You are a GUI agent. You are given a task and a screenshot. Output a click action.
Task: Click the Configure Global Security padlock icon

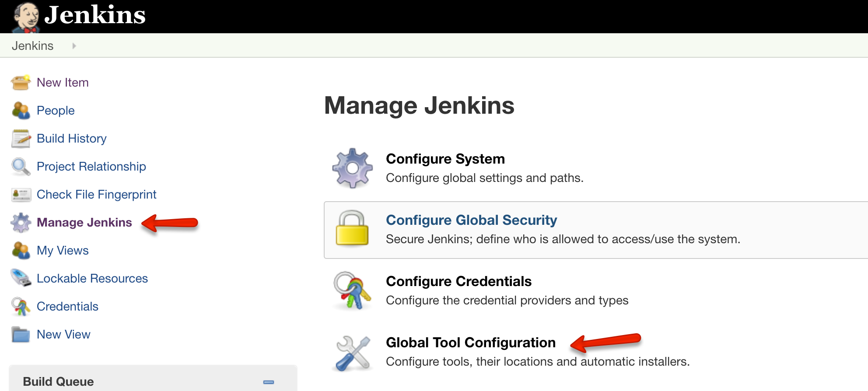[x=352, y=228]
